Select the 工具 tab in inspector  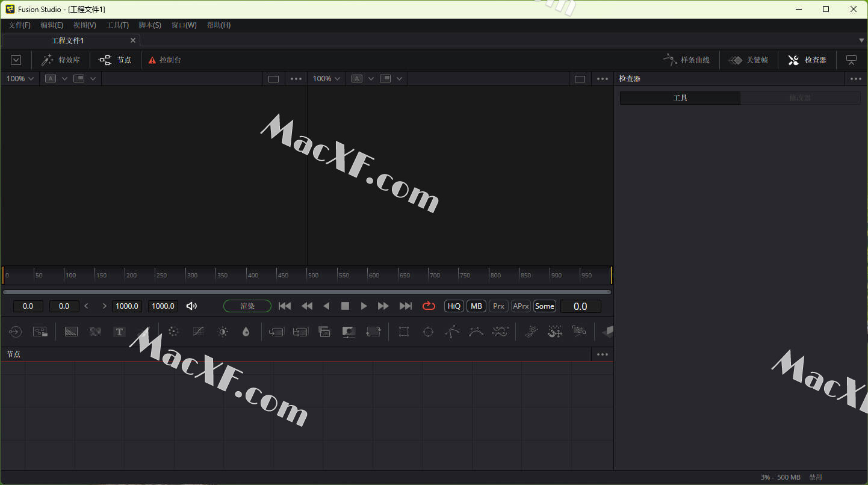coord(680,98)
